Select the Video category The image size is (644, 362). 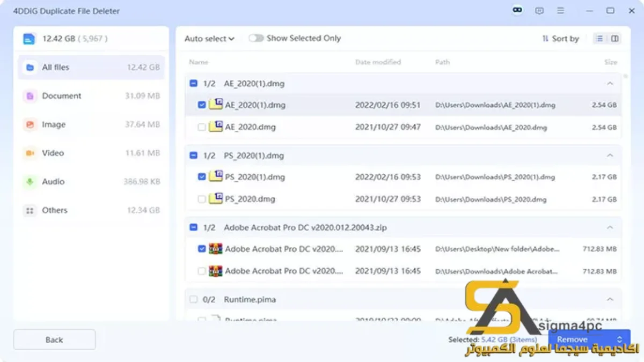(x=91, y=153)
